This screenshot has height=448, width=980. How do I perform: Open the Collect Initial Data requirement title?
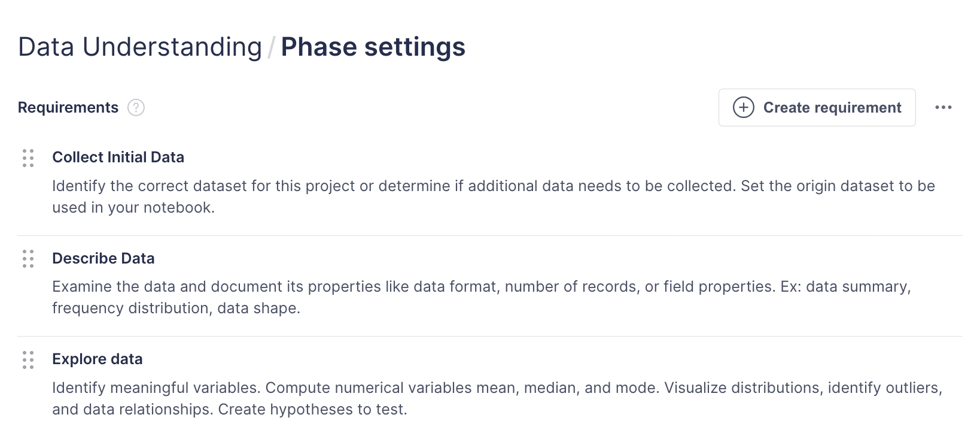(x=118, y=158)
